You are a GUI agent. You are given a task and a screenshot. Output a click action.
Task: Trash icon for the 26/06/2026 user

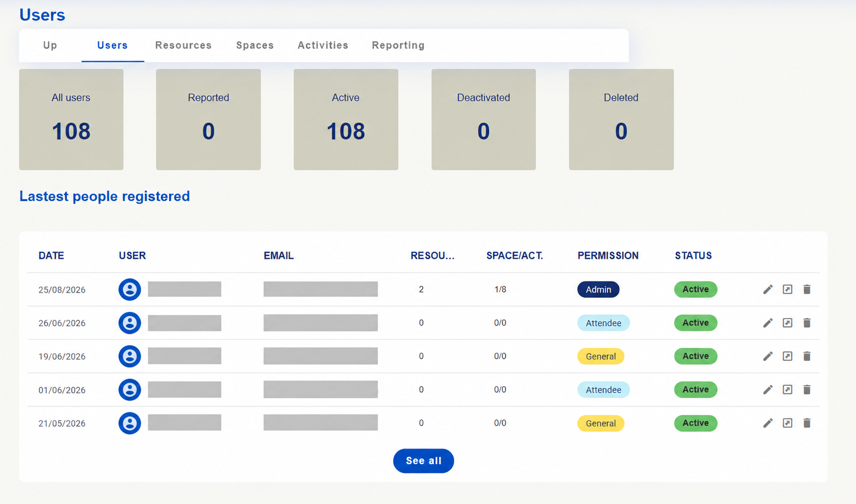click(x=807, y=323)
